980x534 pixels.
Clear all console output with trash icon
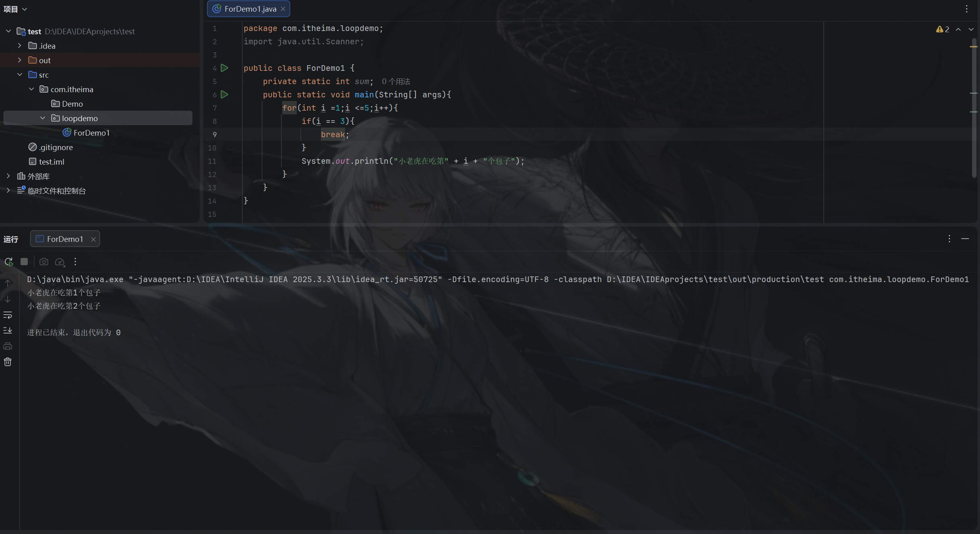coord(8,362)
